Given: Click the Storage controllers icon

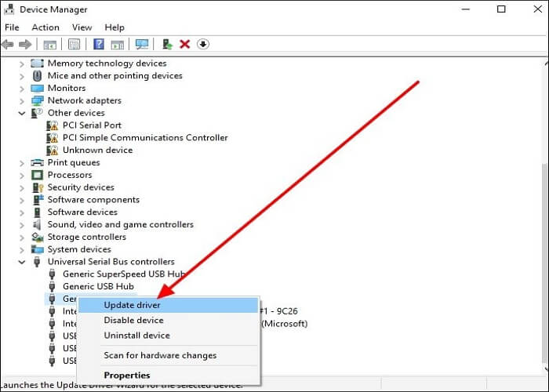Looking at the screenshot, I should (37, 238).
